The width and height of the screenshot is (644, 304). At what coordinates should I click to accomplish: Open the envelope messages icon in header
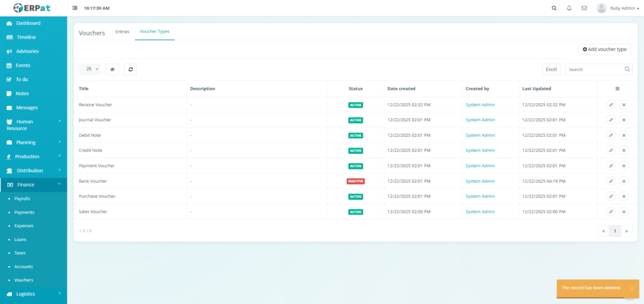pyautogui.click(x=584, y=8)
